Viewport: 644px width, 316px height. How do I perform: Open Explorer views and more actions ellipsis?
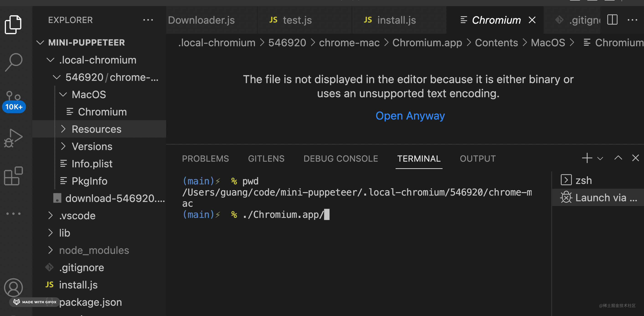tap(148, 20)
